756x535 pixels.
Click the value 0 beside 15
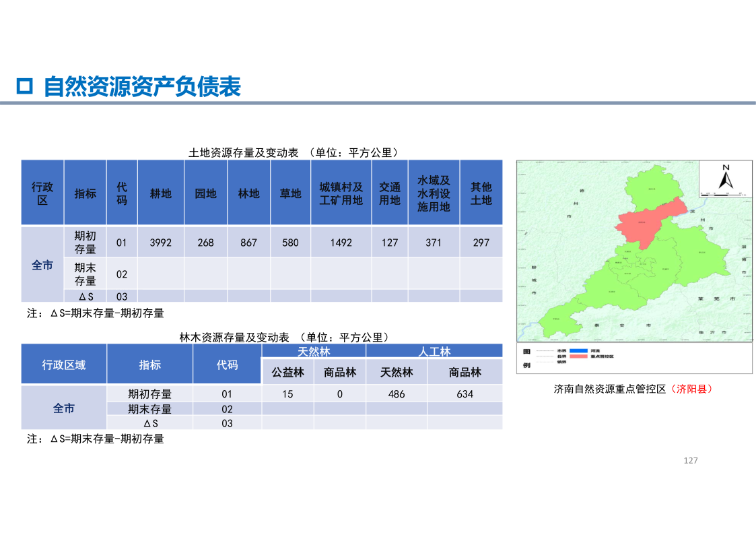point(340,394)
